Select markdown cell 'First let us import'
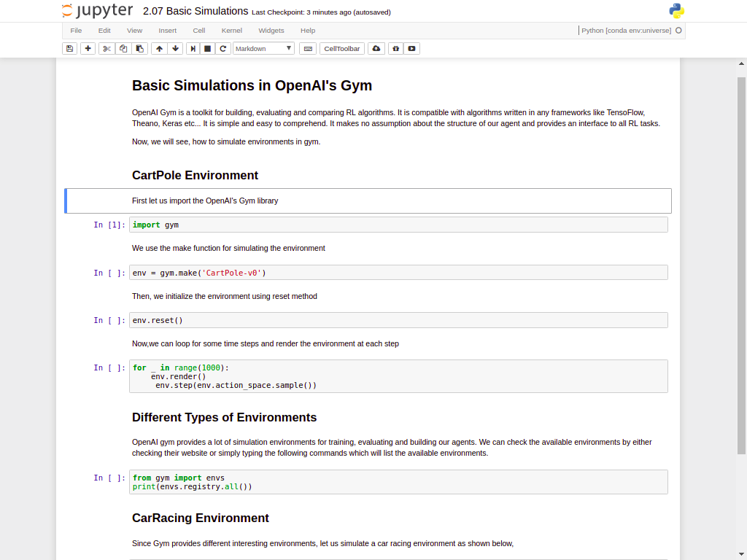747x560 pixels. (x=368, y=201)
